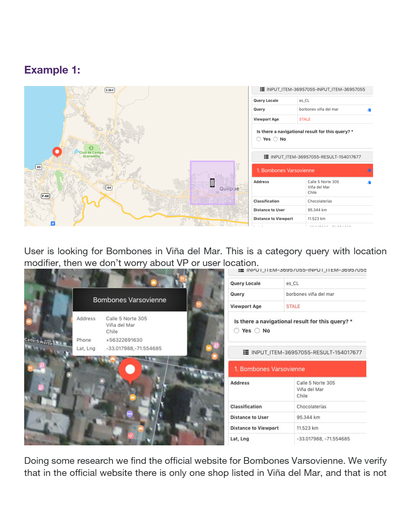Select No radio in the lower navigational question
The image size is (411, 532).
pos(257,331)
